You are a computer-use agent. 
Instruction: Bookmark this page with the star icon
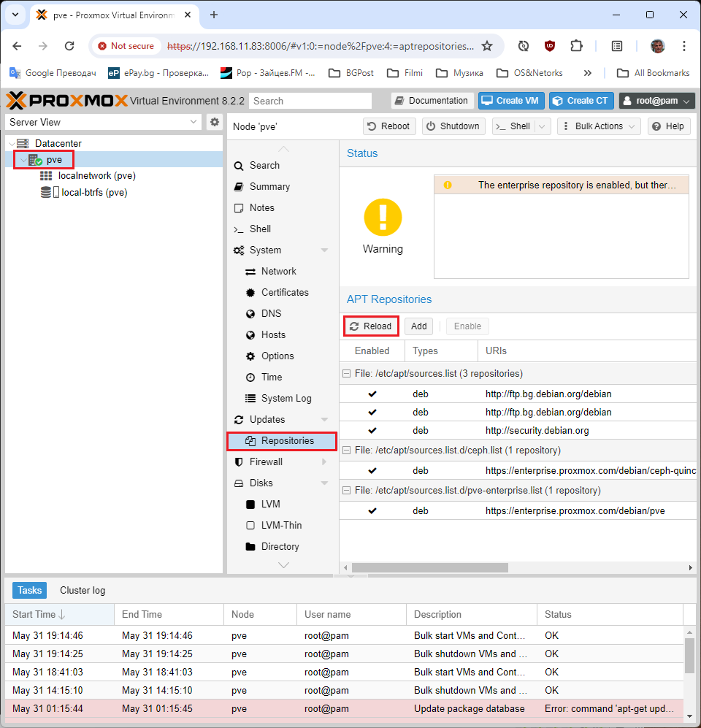click(x=487, y=46)
